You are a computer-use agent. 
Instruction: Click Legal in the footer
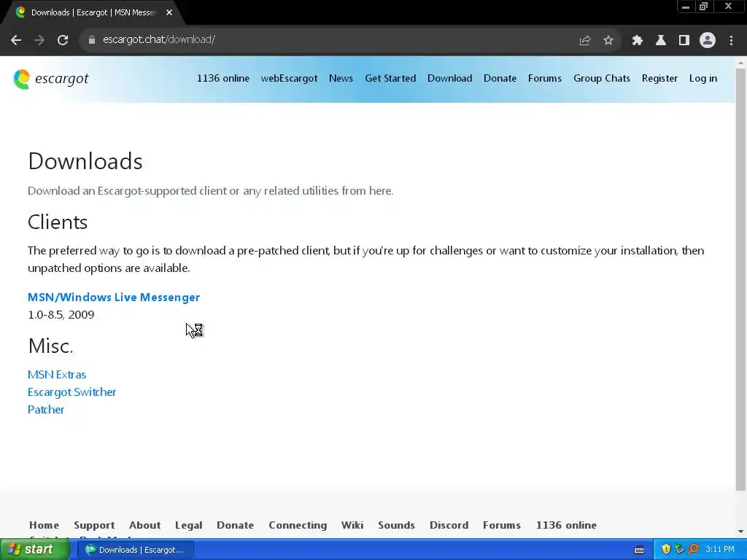pos(188,525)
